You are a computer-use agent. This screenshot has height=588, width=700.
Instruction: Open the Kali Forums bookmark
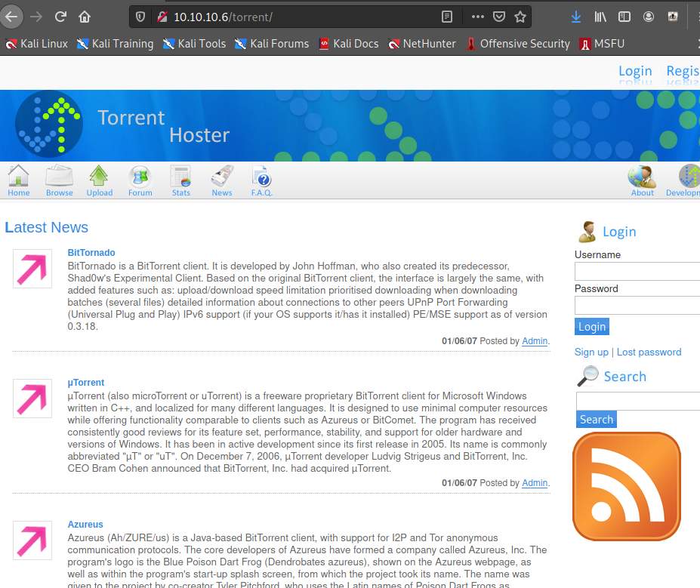coord(272,44)
